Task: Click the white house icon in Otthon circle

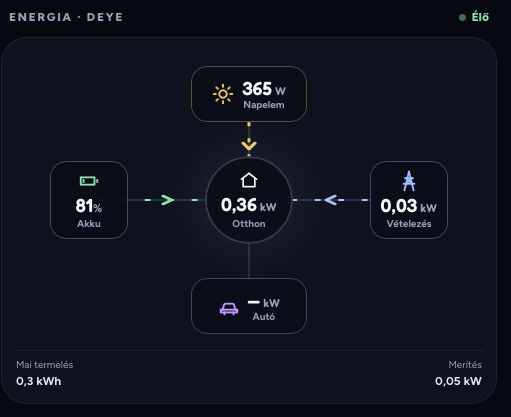Action: pos(249,180)
